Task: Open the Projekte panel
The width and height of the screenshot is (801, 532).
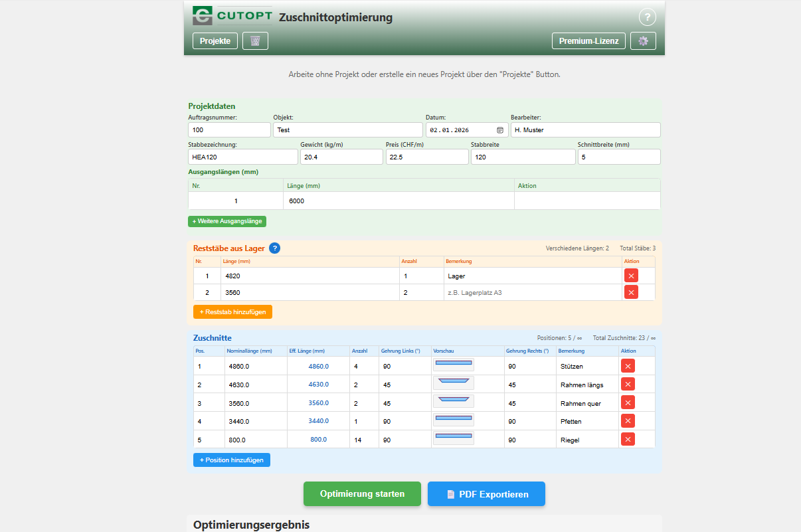Action: [x=215, y=41]
